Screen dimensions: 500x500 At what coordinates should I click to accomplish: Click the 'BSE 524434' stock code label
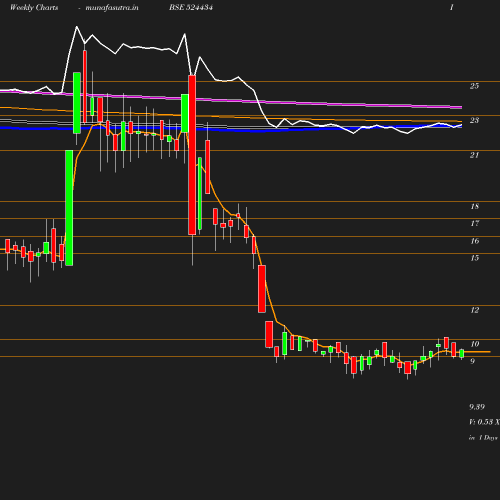(x=191, y=7)
